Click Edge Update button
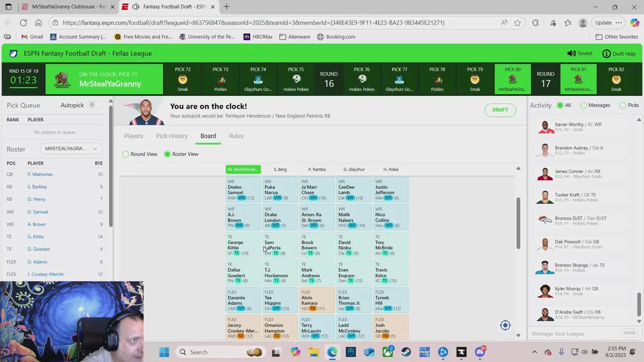Screen dimensions: 644x362 [x=603, y=23]
